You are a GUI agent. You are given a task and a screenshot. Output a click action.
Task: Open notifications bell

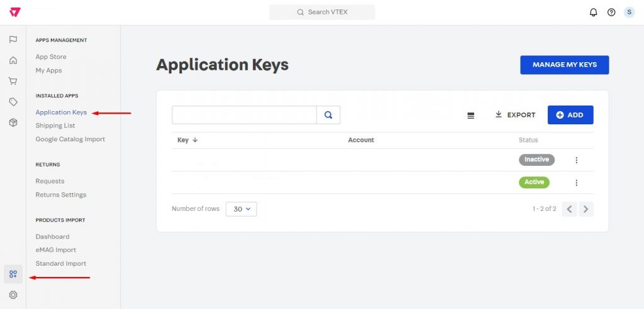(x=593, y=13)
